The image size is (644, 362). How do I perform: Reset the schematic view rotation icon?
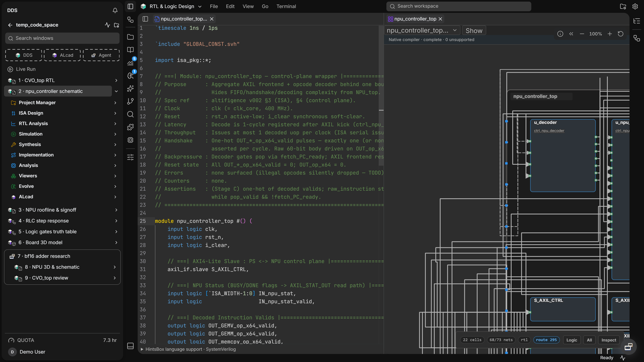click(x=620, y=34)
